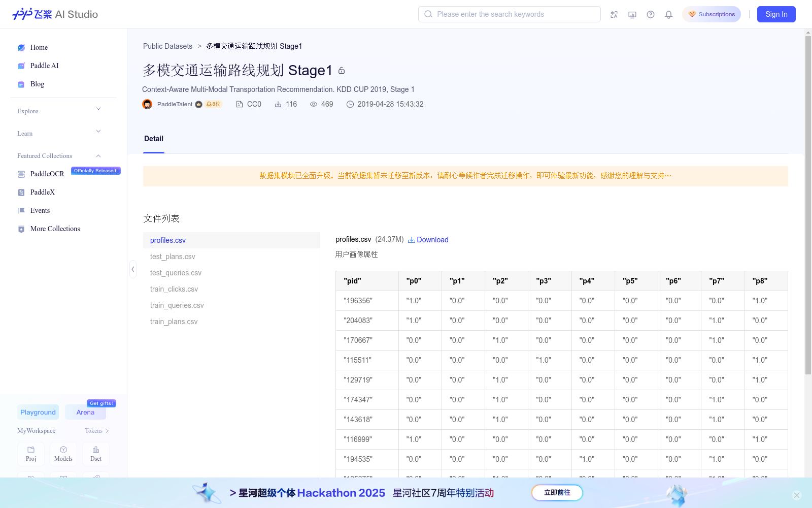
Task: Click the download count icon
Action: coord(278,104)
